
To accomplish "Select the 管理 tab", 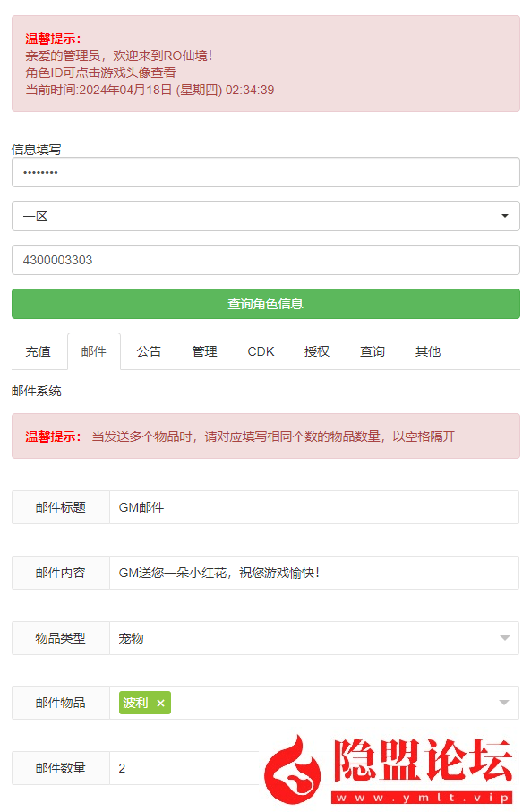I will 205,351.
